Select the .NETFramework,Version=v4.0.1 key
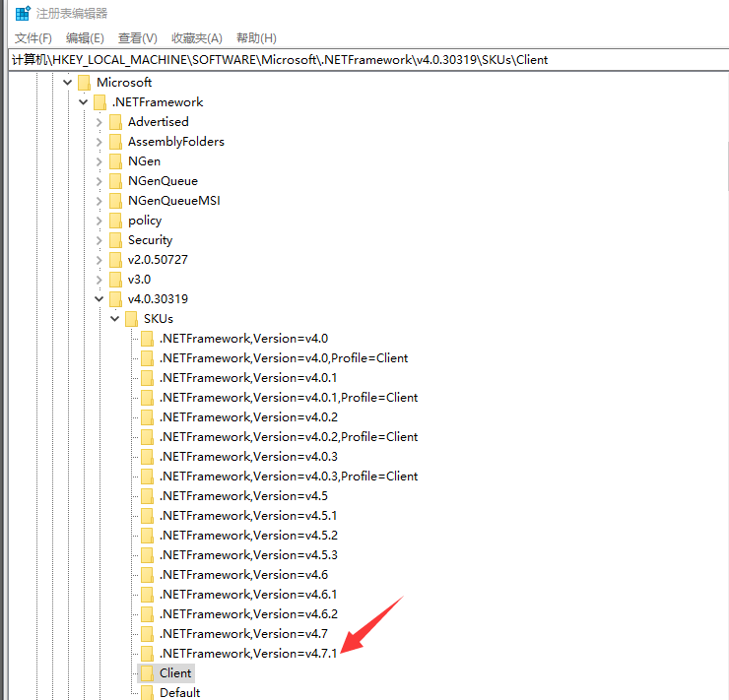This screenshot has height=700, width=729. (x=248, y=378)
